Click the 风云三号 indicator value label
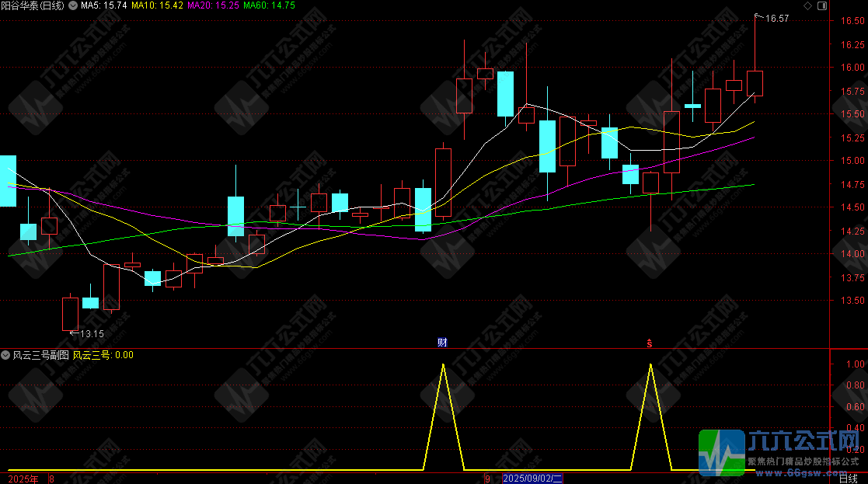868x484 pixels. pos(103,355)
